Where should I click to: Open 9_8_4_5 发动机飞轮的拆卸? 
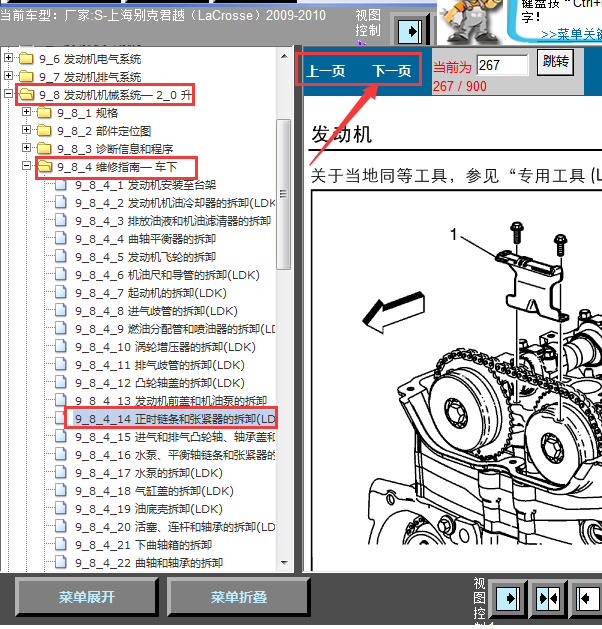145,257
